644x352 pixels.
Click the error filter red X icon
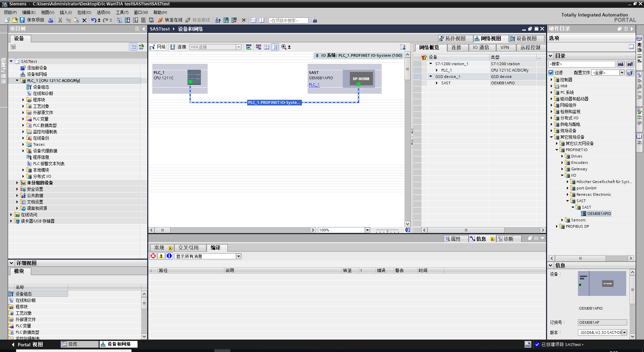(x=153, y=256)
